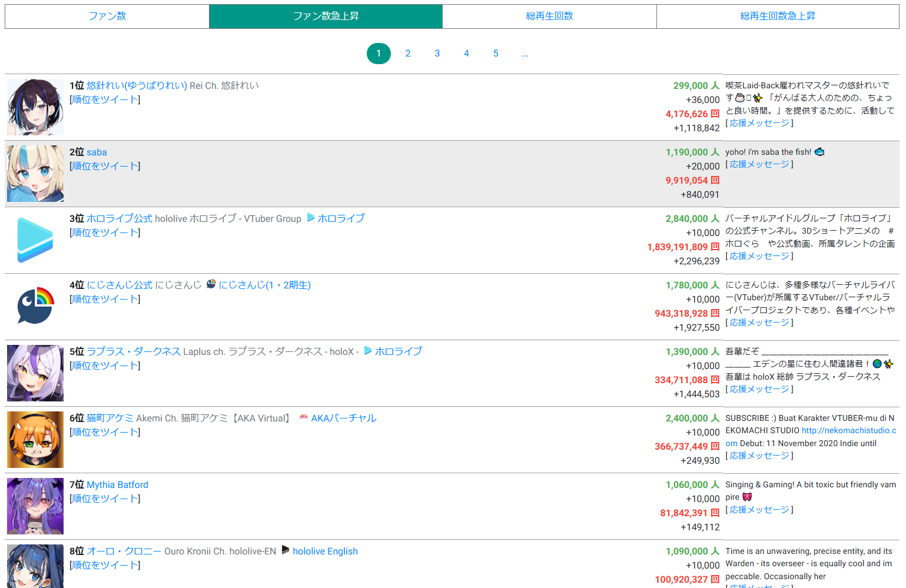Open the hololive English group link
Viewport: 906px width, 588px height.
(x=326, y=551)
